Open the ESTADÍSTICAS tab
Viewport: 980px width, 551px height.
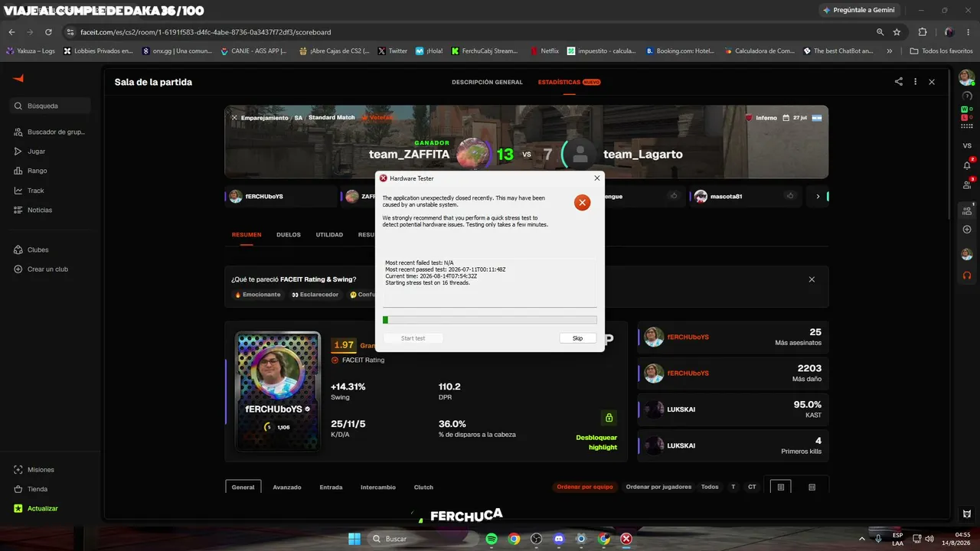[x=569, y=82]
